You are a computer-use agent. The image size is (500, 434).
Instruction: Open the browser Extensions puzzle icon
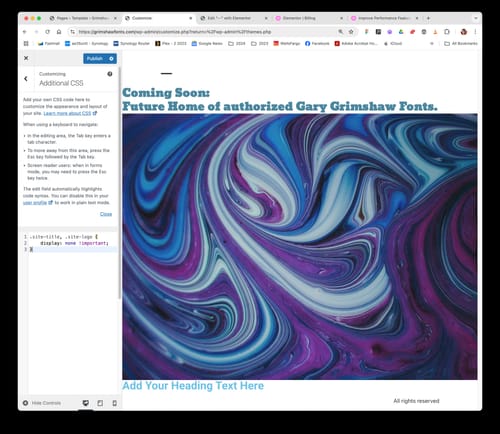coord(447,32)
